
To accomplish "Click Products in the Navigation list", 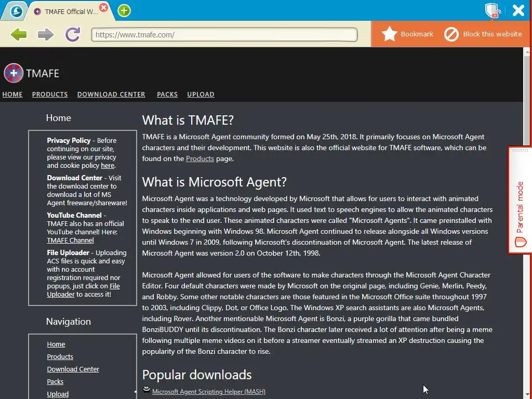I will click(60, 356).
